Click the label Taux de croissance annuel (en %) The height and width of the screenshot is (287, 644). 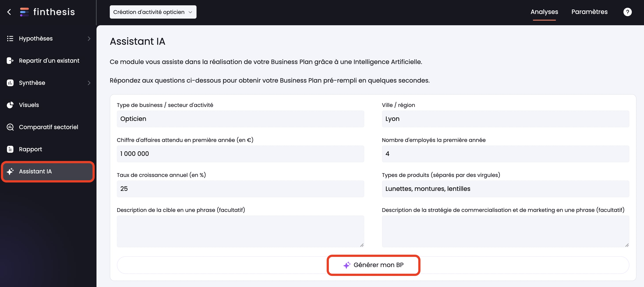161,175
